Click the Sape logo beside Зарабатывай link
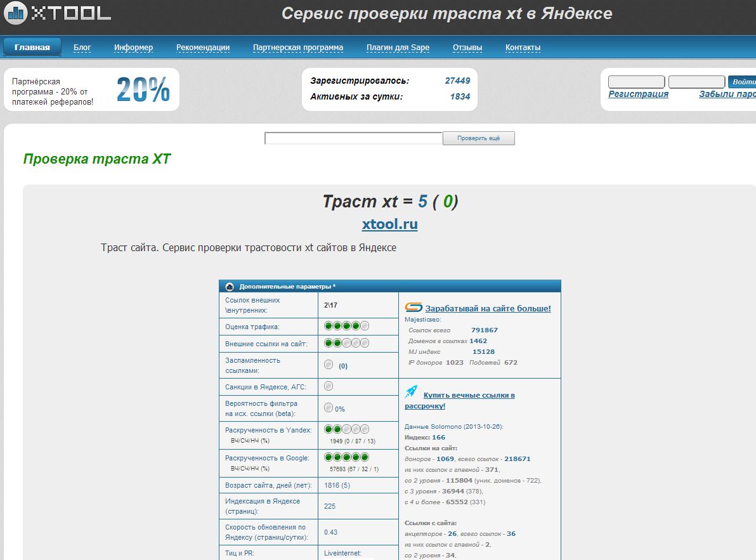This screenshot has width=756, height=560. (414, 308)
